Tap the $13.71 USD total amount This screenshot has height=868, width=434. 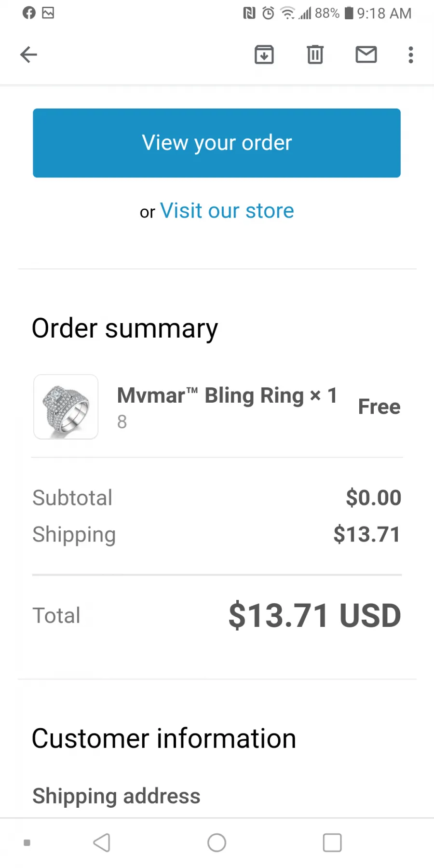[x=314, y=616]
